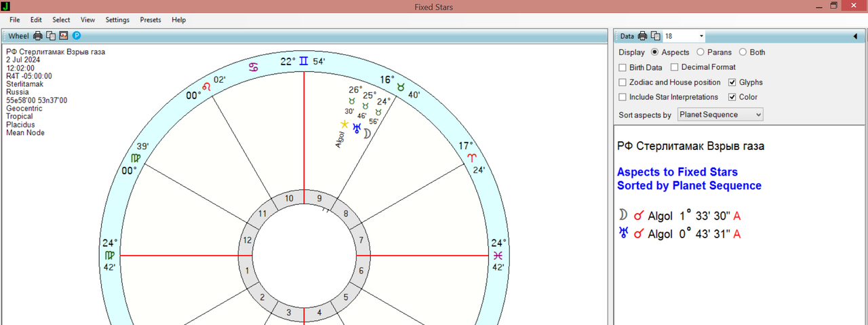Image resolution: width=868 pixels, height=325 pixels.
Task: Open the Presets menu
Action: click(x=151, y=20)
